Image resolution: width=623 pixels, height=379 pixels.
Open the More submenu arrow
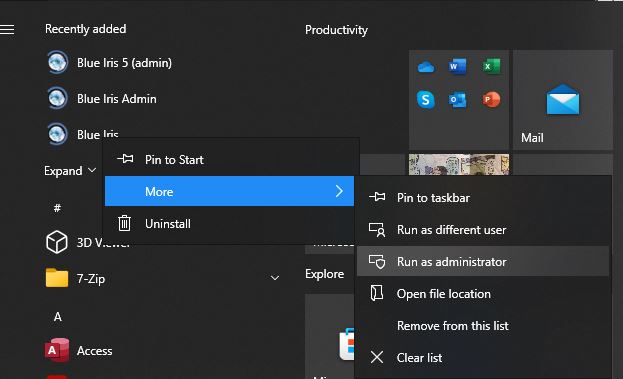point(339,191)
